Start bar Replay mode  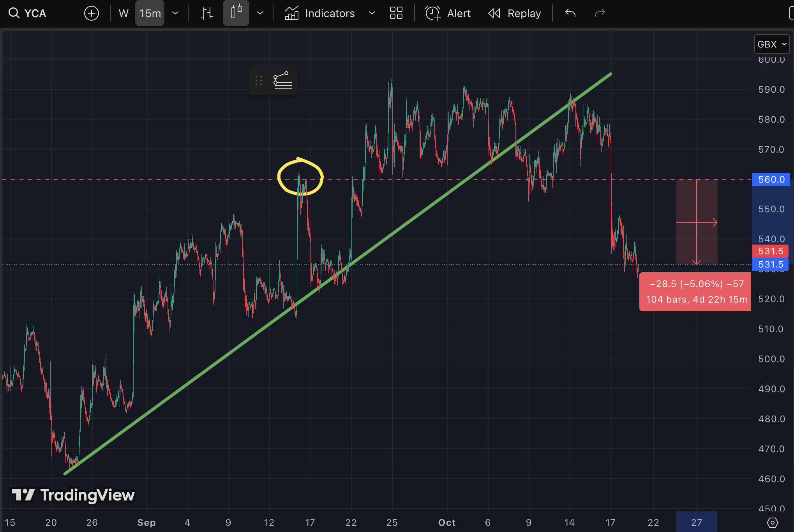click(515, 13)
